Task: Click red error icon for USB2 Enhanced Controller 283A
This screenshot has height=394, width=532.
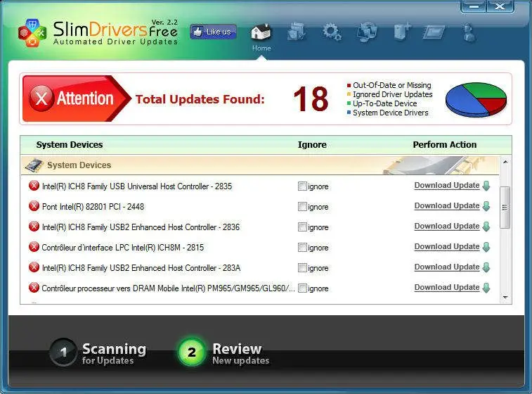Action: click(34, 267)
